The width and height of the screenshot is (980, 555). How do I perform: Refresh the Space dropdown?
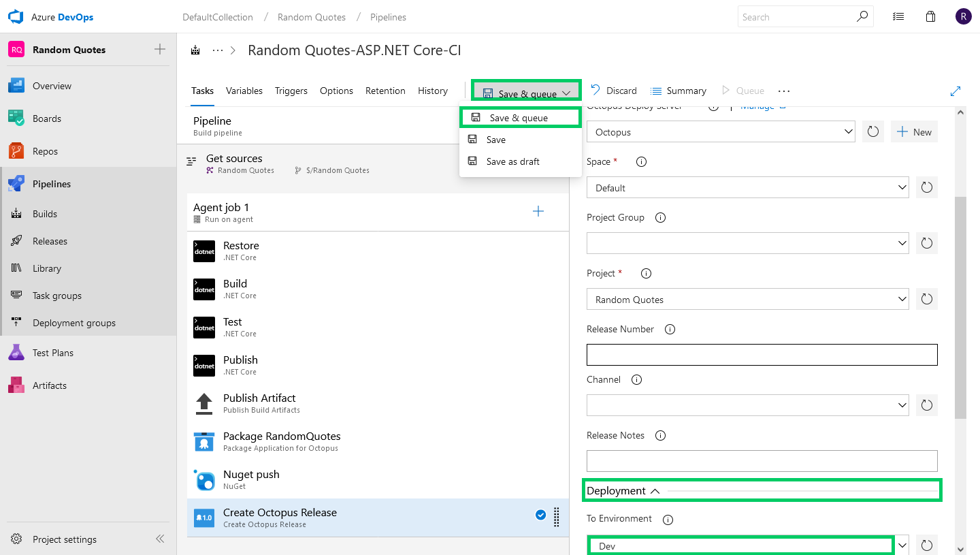tap(926, 187)
